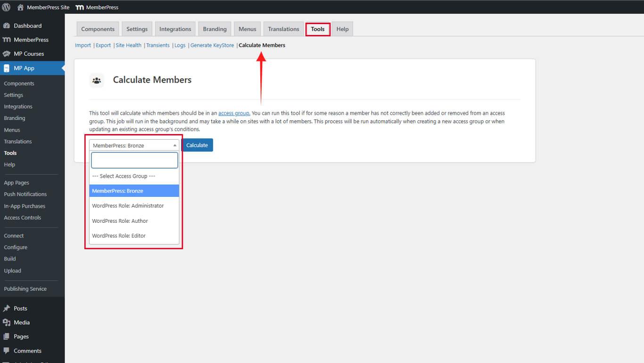The image size is (644, 363).
Task: Click the Posts pin icon
Action: 7,308
